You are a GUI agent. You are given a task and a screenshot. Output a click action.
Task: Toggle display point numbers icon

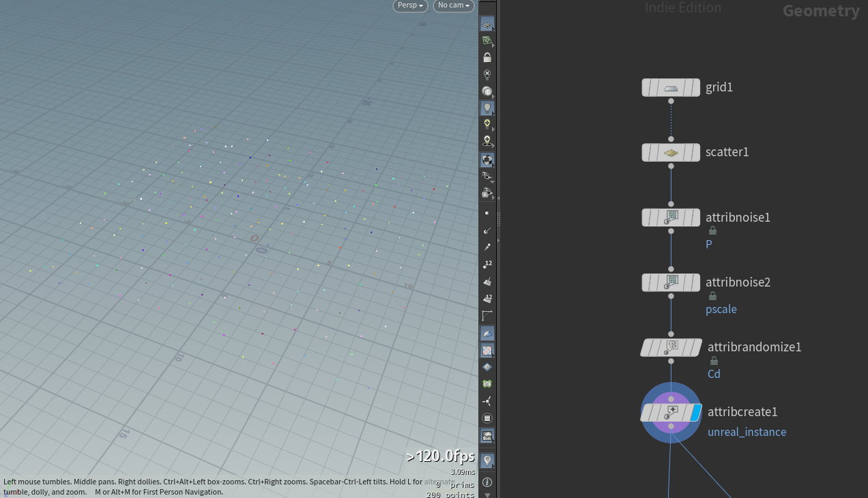click(x=487, y=264)
